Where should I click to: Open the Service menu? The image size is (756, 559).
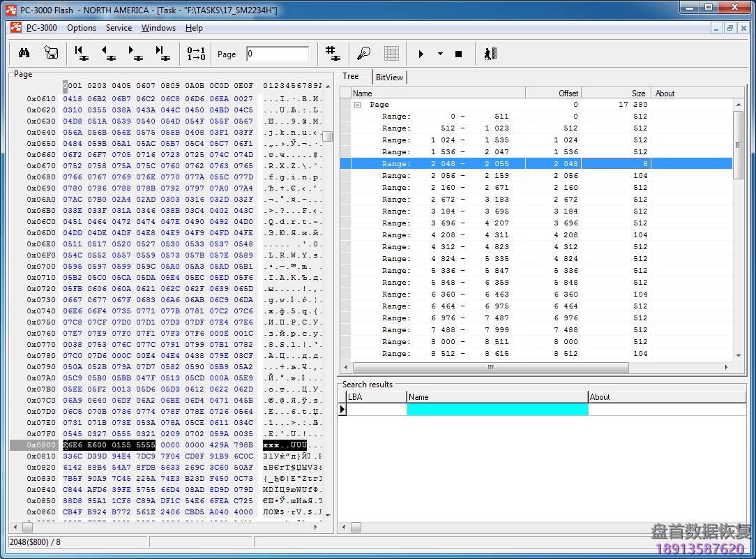tap(119, 28)
